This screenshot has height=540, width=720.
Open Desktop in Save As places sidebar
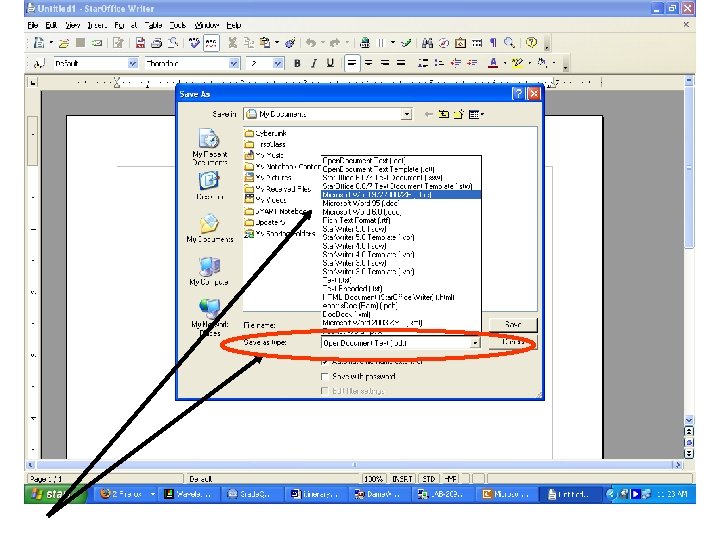point(209,186)
